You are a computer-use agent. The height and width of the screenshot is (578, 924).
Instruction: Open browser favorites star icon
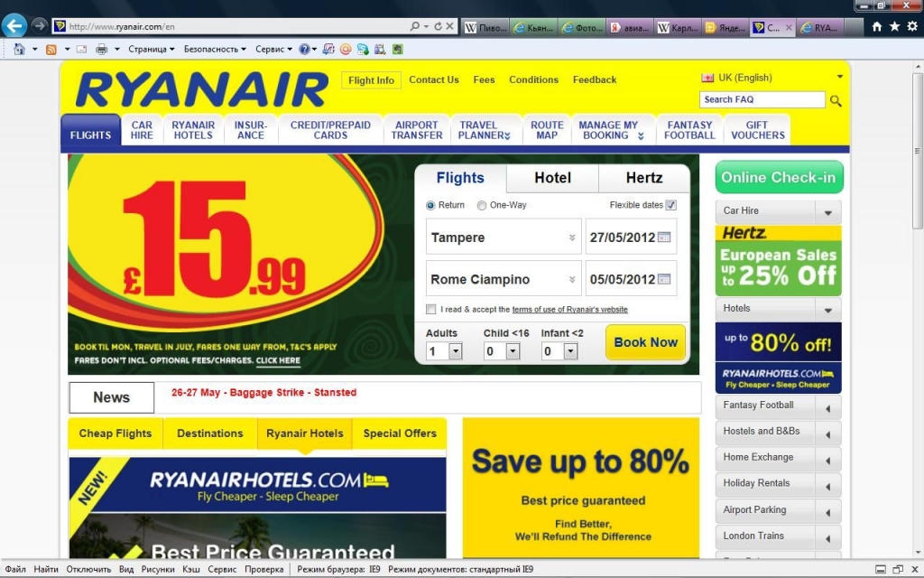coord(894,26)
